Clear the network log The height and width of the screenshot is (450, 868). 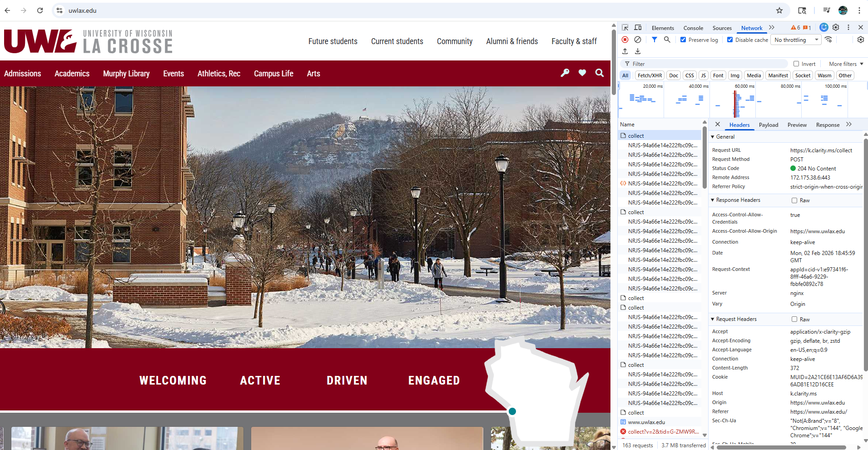[638, 40]
